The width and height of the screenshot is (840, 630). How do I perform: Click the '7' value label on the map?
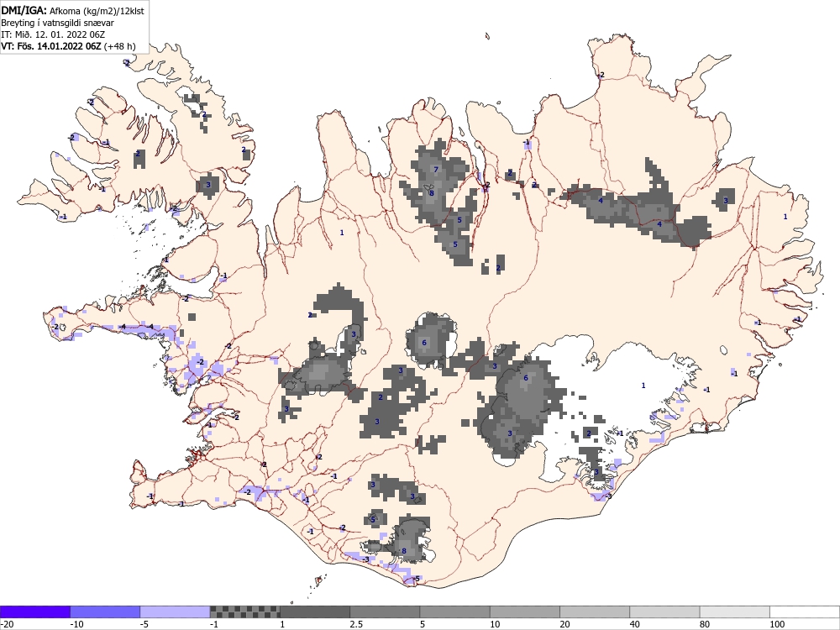point(436,170)
